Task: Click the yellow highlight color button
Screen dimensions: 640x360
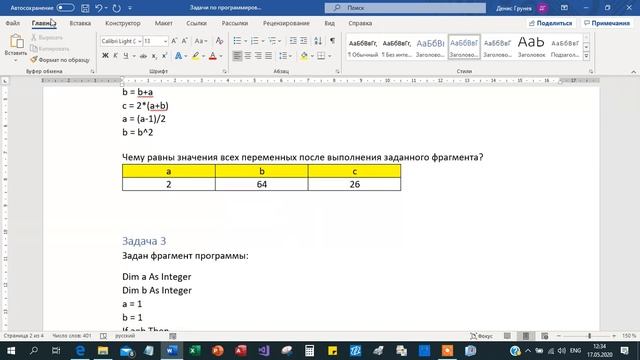Action: point(196,56)
